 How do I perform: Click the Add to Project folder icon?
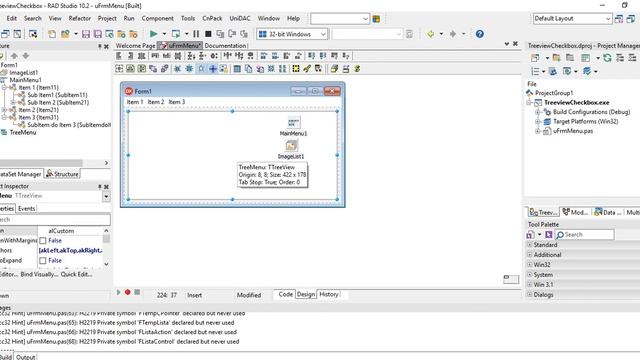pos(121,34)
